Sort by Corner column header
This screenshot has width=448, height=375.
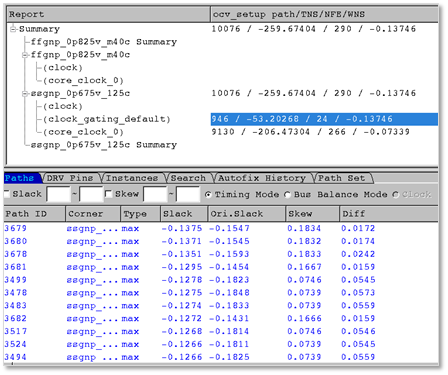pyautogui.click(x=93, y=214)
